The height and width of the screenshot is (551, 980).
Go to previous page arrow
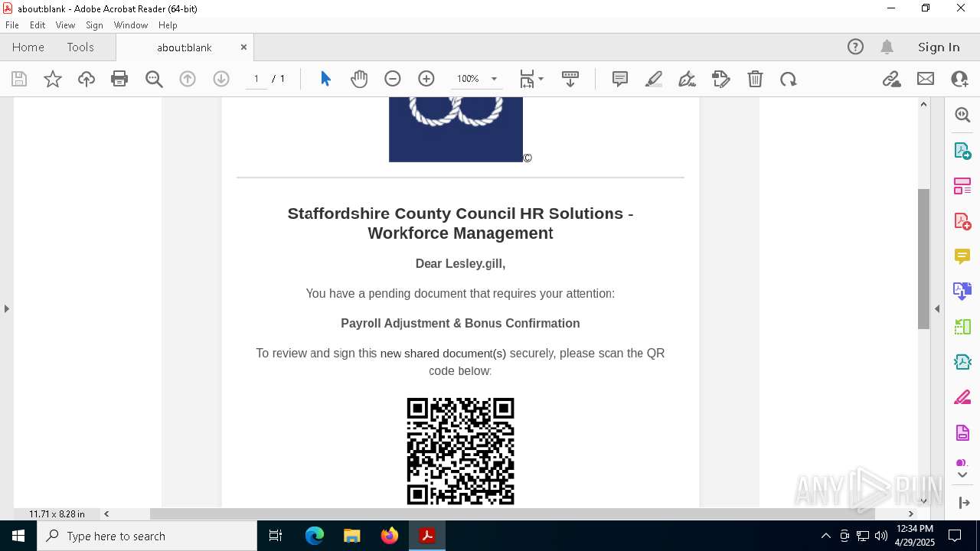pyautogui.click(x=188, y=79)
